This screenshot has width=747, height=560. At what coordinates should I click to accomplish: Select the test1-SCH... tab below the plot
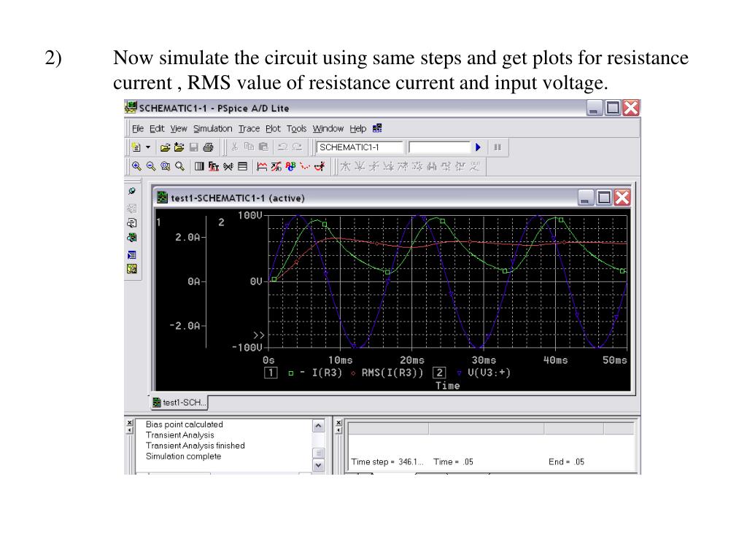pos(179,402)
